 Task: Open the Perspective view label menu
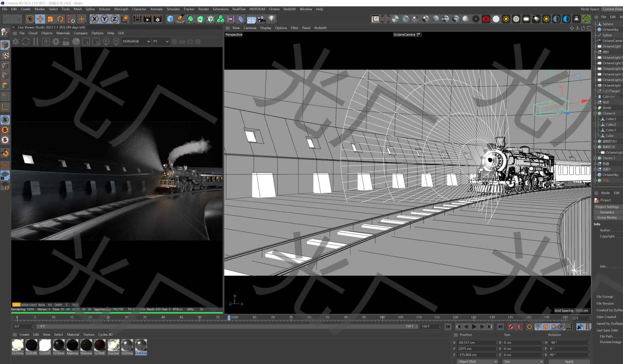234,34
